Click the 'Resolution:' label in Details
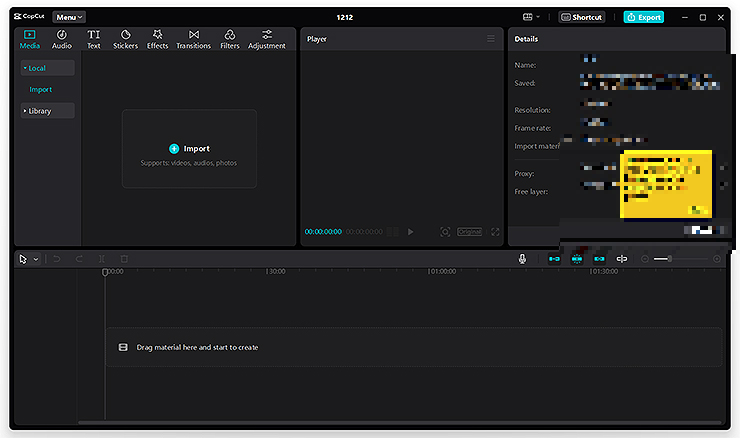 [x=532, y=110]
